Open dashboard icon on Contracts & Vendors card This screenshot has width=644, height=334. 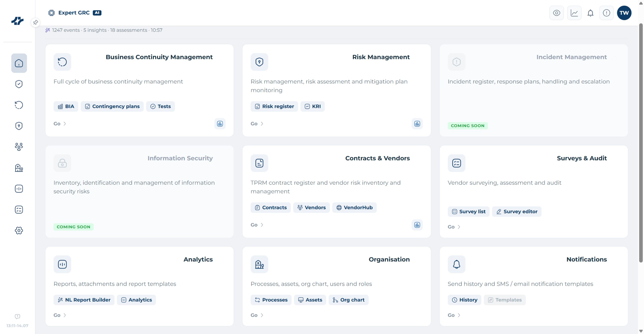(x=417, y=225)
